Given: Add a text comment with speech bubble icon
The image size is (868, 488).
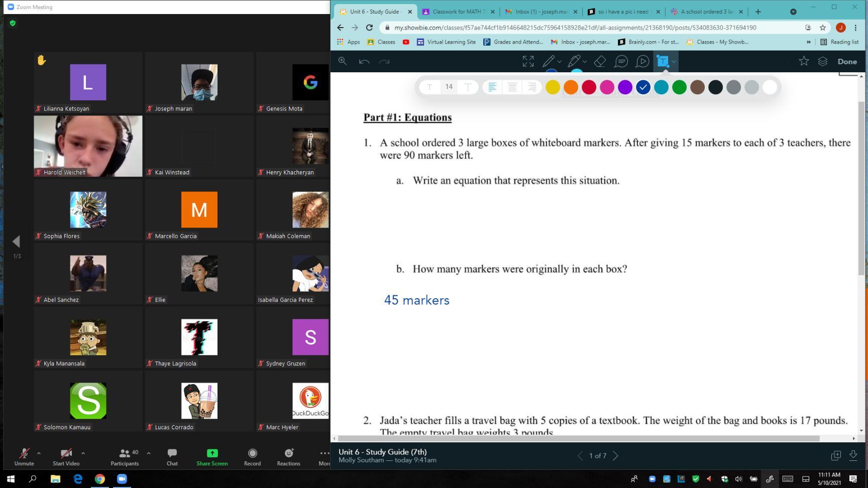Looking at the screenshot, I should tap(621, 61).
